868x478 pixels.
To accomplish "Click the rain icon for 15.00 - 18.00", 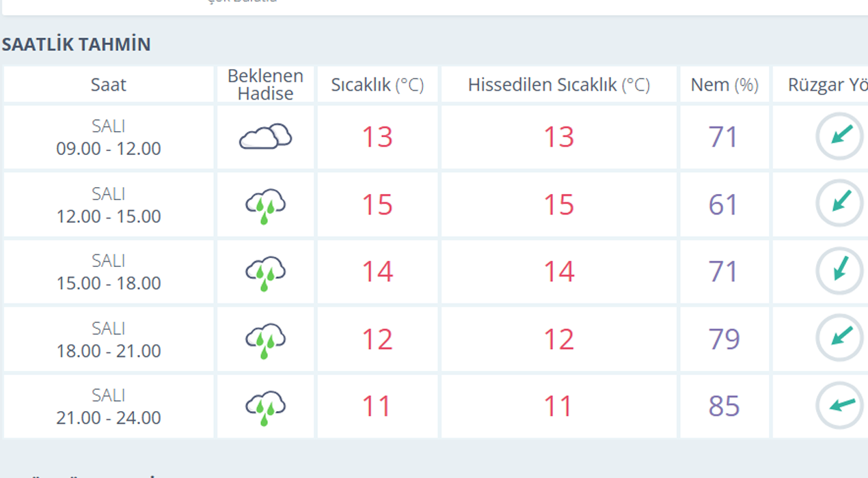I will pos(265,272).
